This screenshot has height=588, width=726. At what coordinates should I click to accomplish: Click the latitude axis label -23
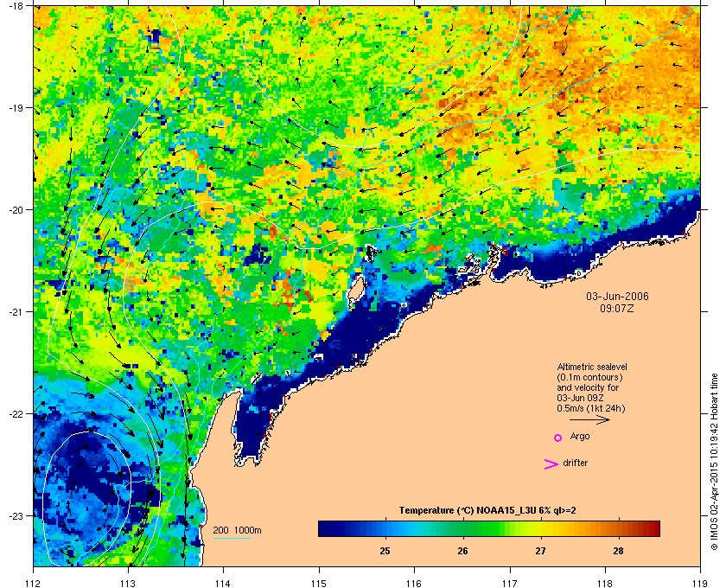16,515
